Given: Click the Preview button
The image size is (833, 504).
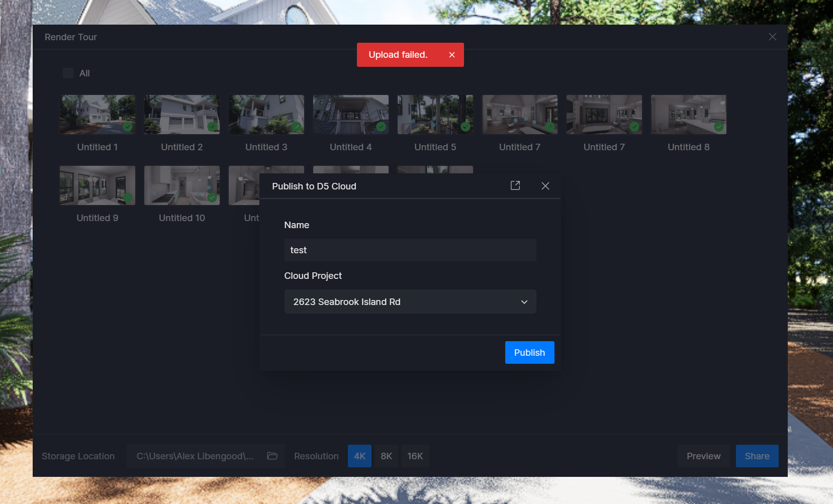Looking at the screenshot, I should pyautogui.click(x=703, y=456).
